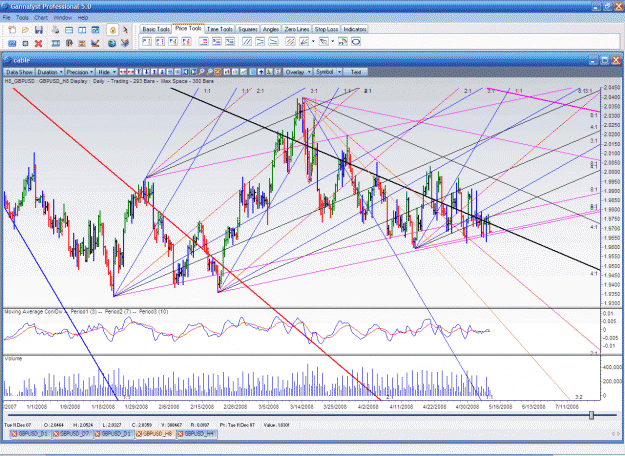Image resolution: width=625 pixels, height=456 pixels.
Task: Click the 4/22/2008 date label
Action: click(x=434, y=407)
